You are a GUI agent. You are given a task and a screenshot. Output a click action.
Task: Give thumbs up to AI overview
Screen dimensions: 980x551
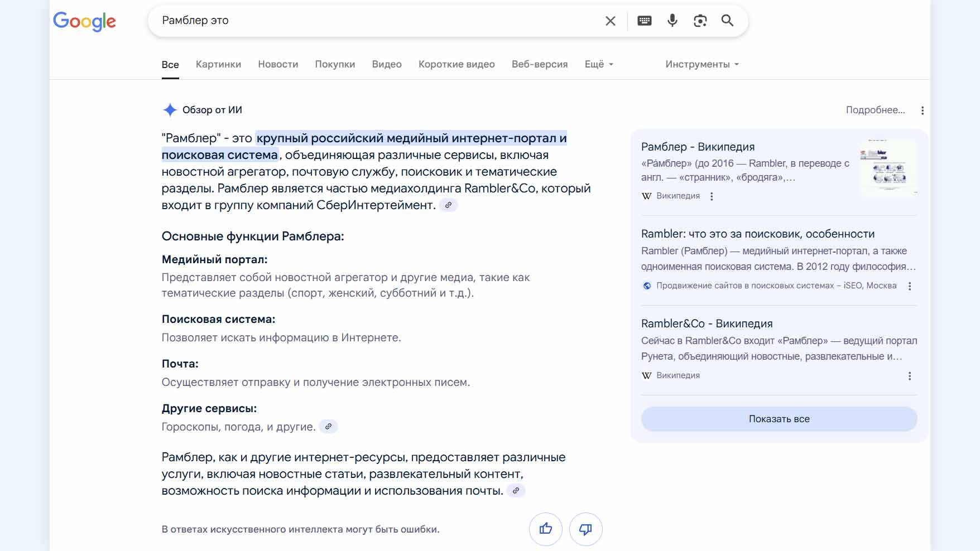(x=546, y=529)
